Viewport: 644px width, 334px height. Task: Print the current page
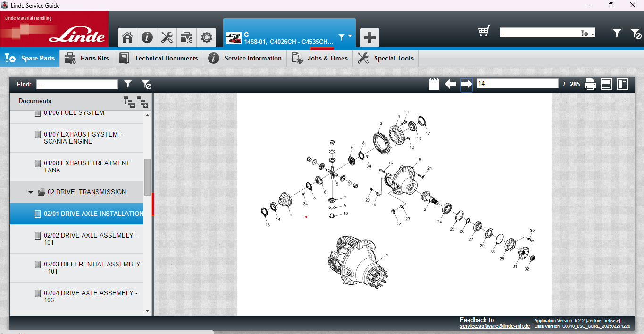point(590,84)
